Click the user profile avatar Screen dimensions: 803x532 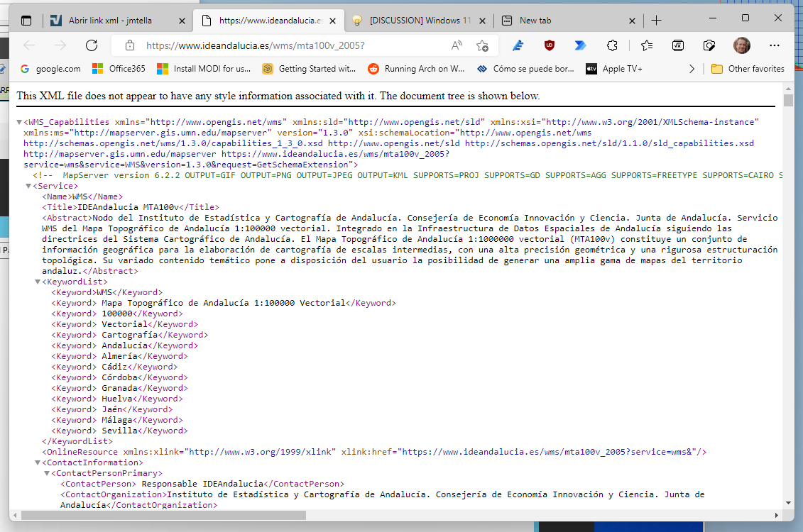click(741, 45)
